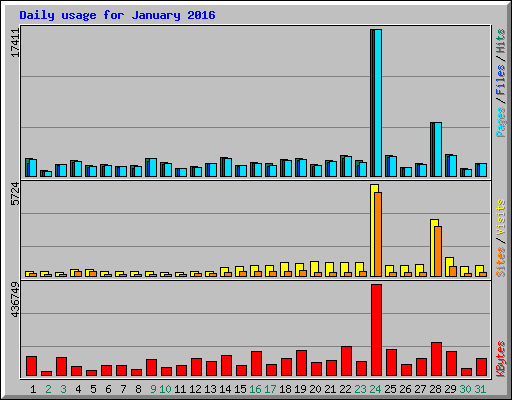Click day 14 on the x-axis

coord(225,389)
